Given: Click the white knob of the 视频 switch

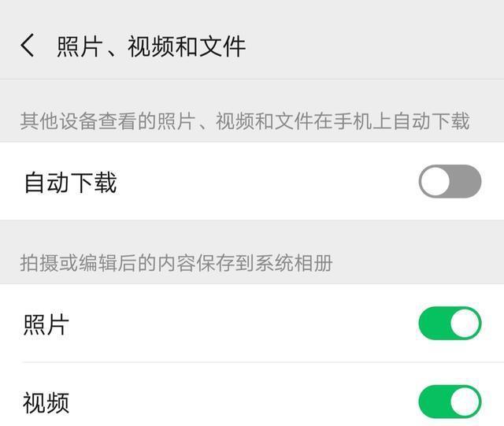Looking at the screenshot, I should (465, 402).
